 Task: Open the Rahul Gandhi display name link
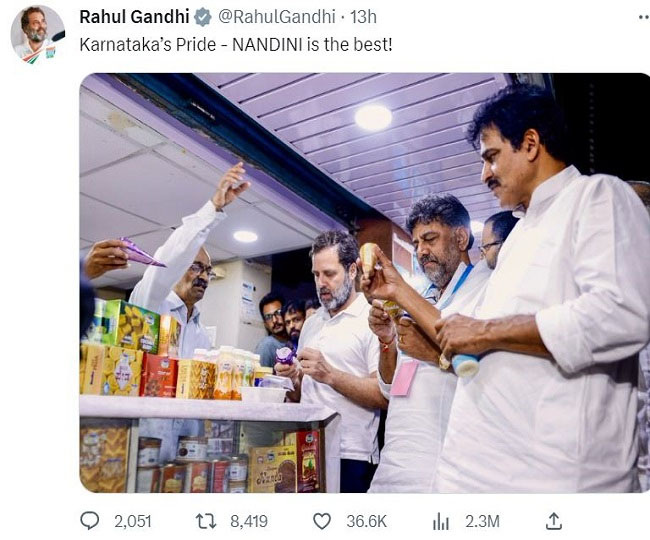coord(134,17)
